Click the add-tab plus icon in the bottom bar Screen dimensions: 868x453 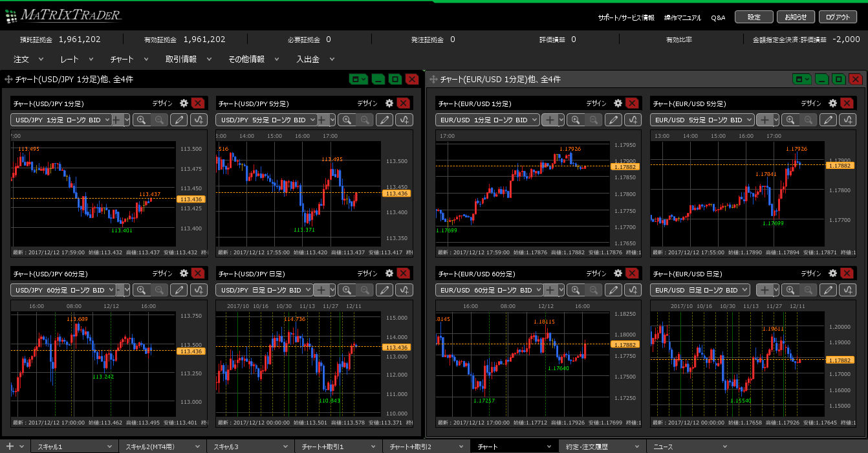click(x=10, y=447)
